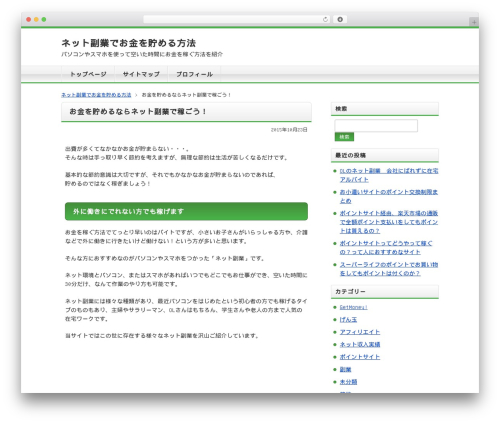Open recent post about ポイントサイト経由、楽天市場の通販
500x423 pixels.
[389, 222]
